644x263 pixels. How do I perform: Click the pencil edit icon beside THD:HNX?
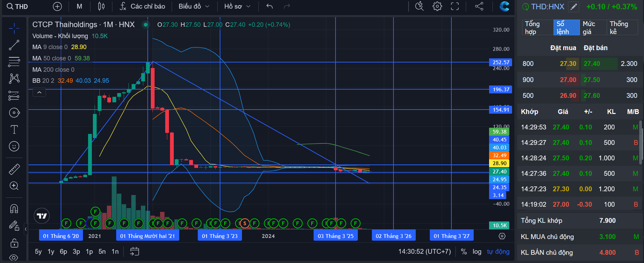(x=573, y=7)
